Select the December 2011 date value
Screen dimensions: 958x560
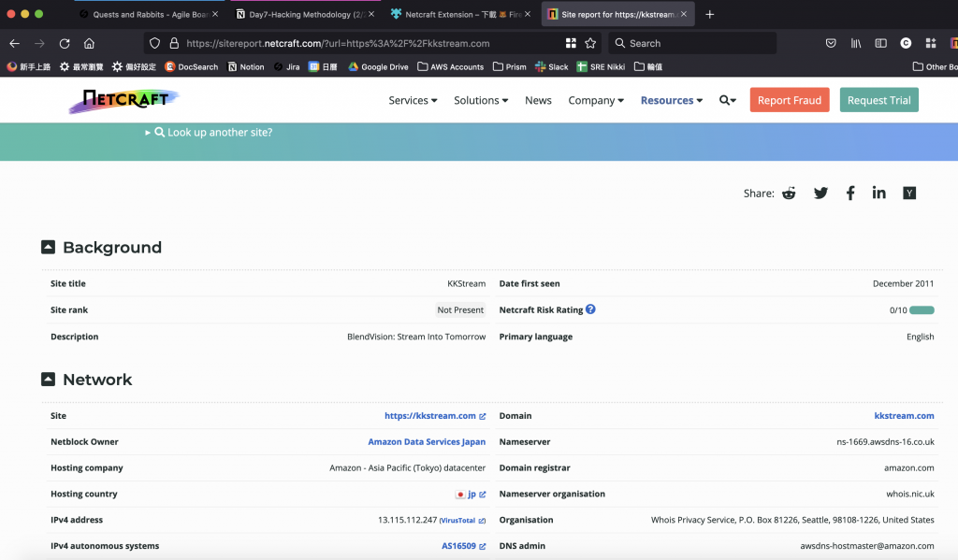903,283
